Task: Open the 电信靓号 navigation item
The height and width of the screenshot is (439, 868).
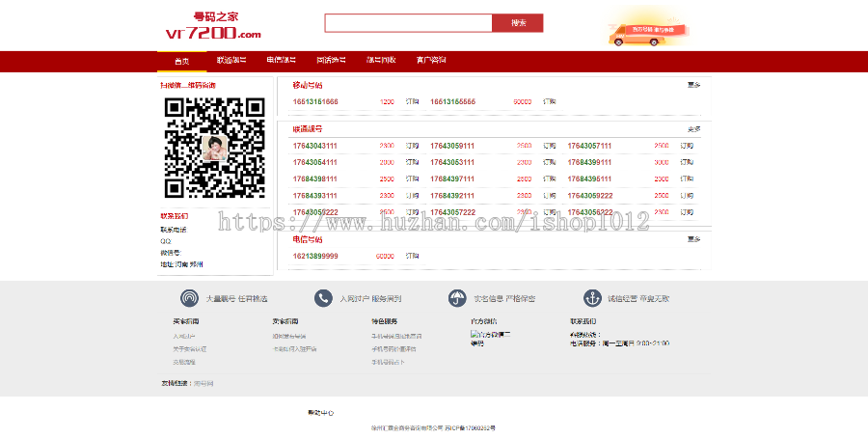Action: click(282, 60)
